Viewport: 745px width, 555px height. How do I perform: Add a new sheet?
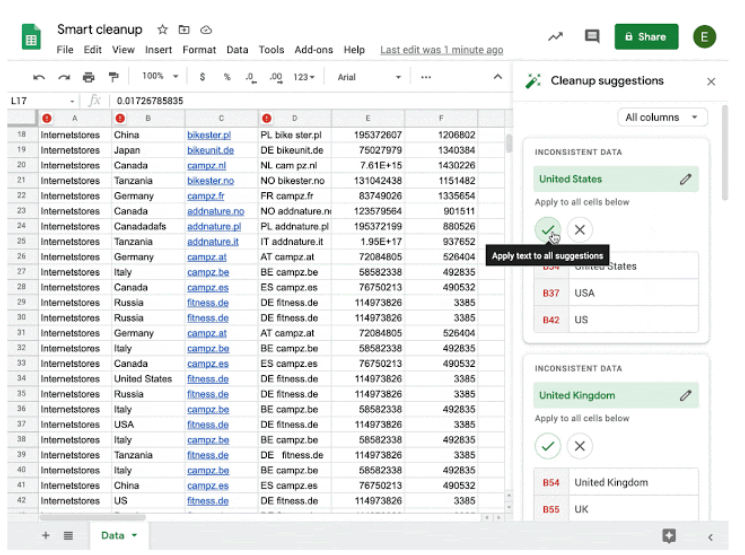pos(46,536)
